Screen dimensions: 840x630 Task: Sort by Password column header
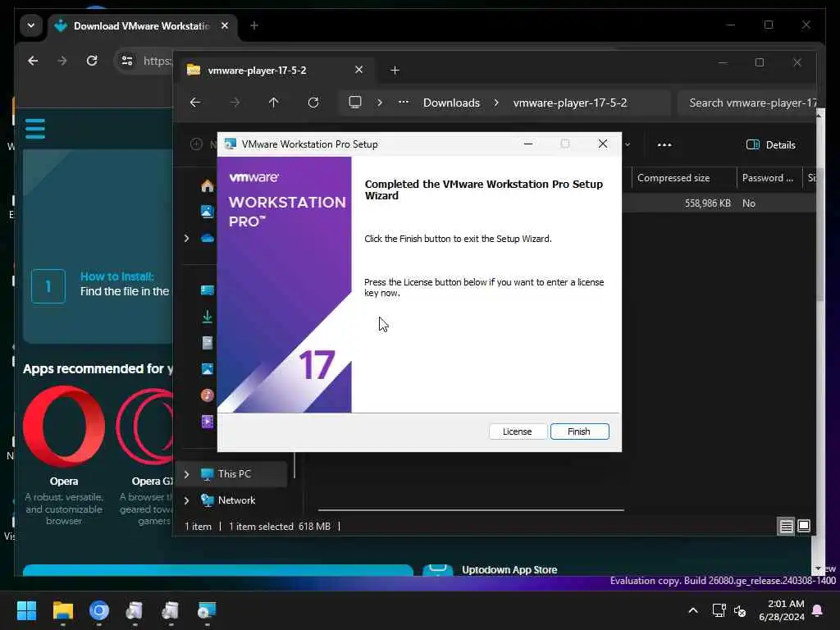pyautogui.click(x=769, y=178)
